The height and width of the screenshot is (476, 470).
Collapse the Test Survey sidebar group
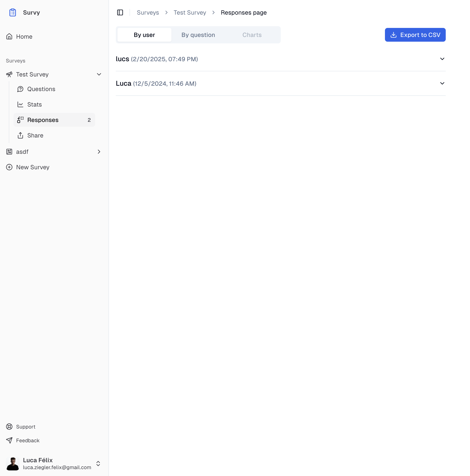(99, 74)
